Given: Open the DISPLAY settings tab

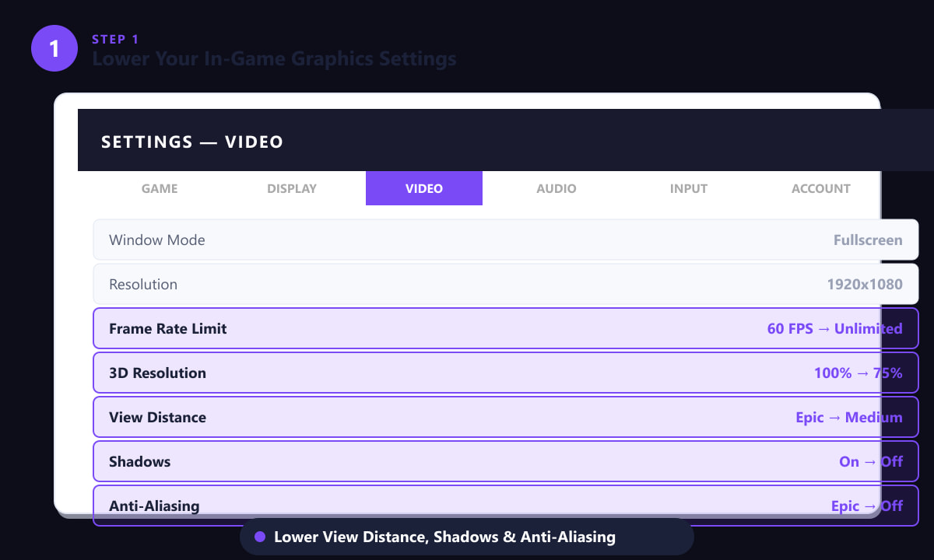Looking at the screenshot, I should coord(292,188).
